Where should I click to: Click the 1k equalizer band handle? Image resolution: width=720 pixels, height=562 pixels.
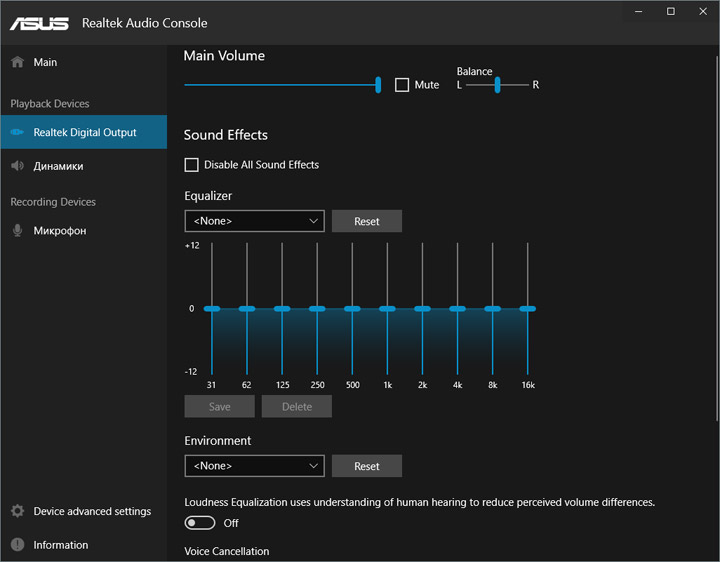(x=387, y=309)
